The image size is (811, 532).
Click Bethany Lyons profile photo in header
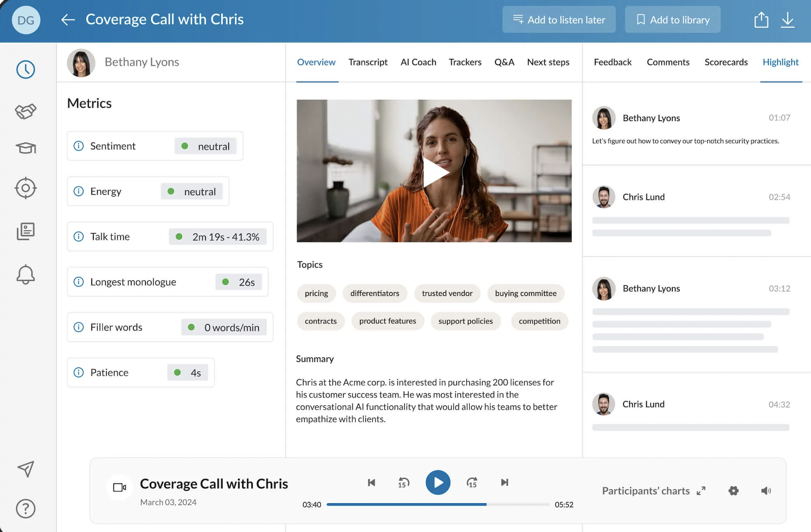click(x=81, y=63)
